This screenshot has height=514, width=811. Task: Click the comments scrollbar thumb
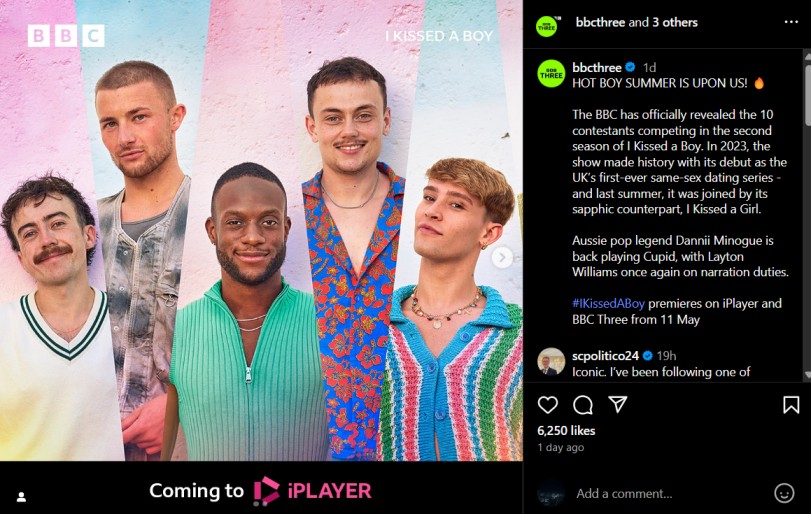point(807,95)
